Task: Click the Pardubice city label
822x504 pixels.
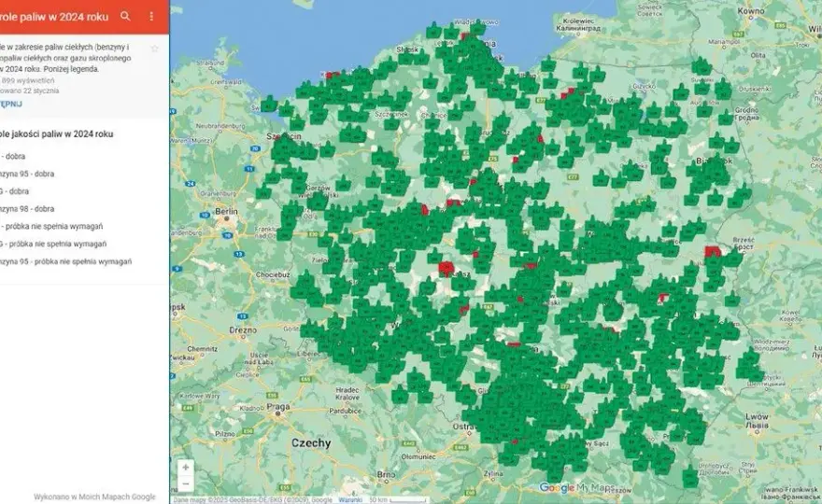Action: (345, 412)
